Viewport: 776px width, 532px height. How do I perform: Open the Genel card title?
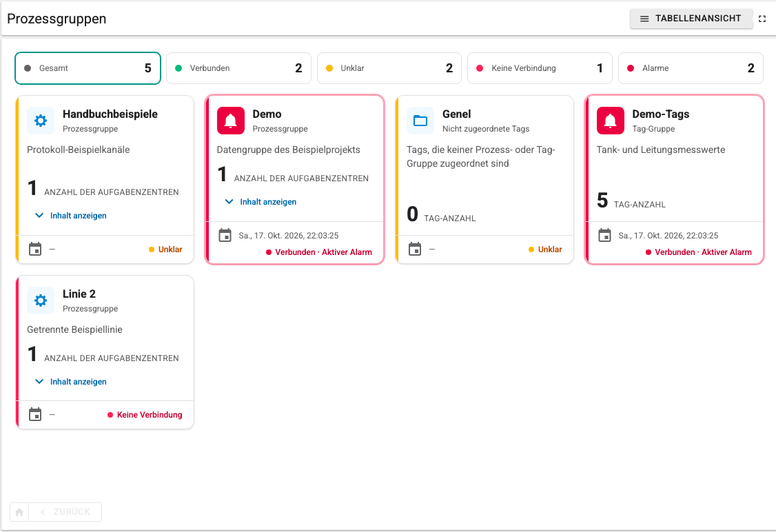457,114
